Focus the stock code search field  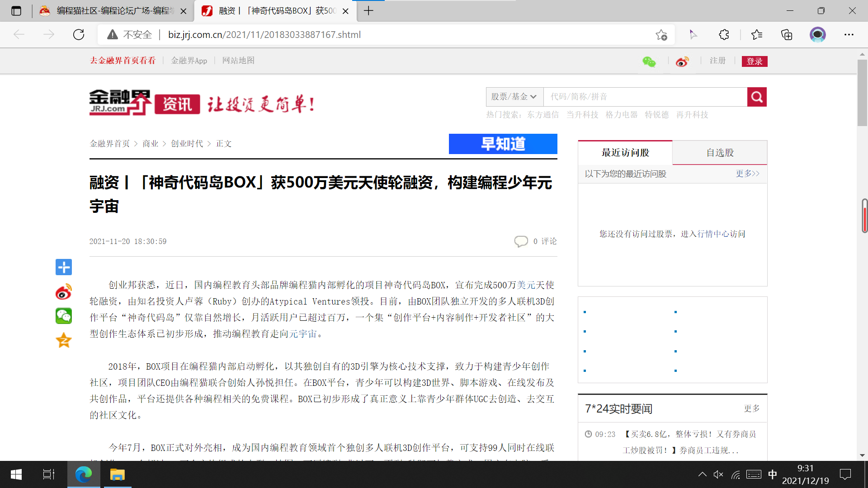[645, 97]
